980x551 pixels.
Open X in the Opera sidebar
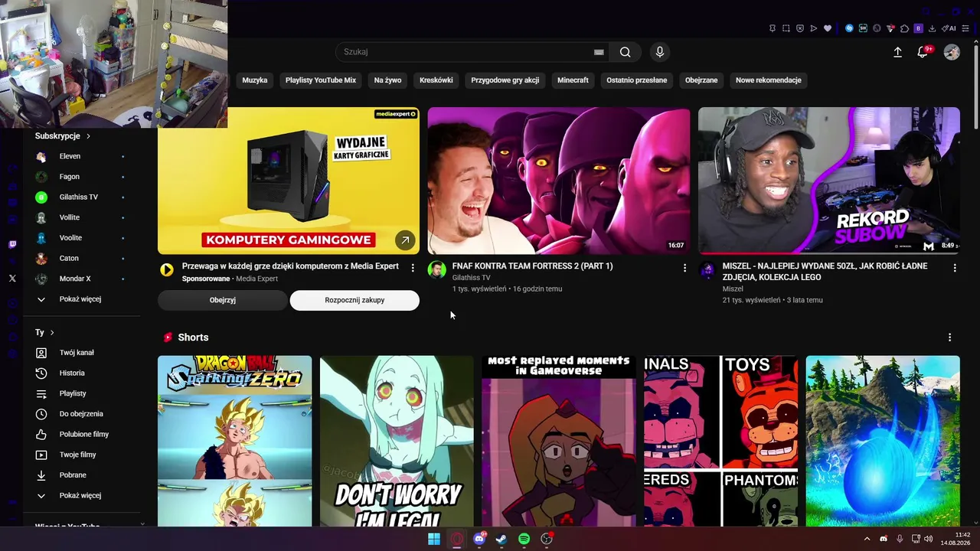[x=12, y=279]
